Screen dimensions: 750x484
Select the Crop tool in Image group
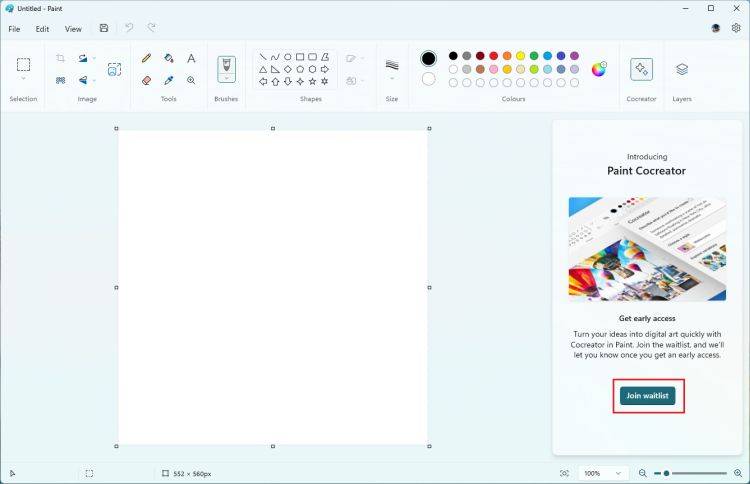point(60,58)
